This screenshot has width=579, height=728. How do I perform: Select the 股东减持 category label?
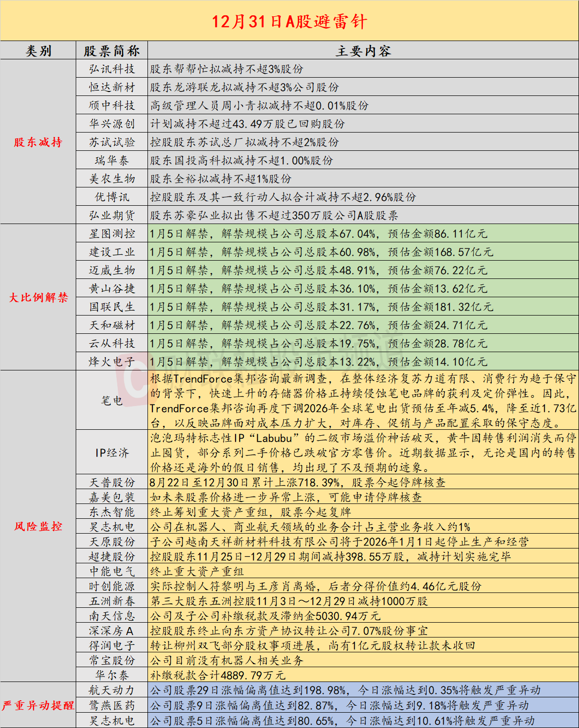[x=38, y=142]
